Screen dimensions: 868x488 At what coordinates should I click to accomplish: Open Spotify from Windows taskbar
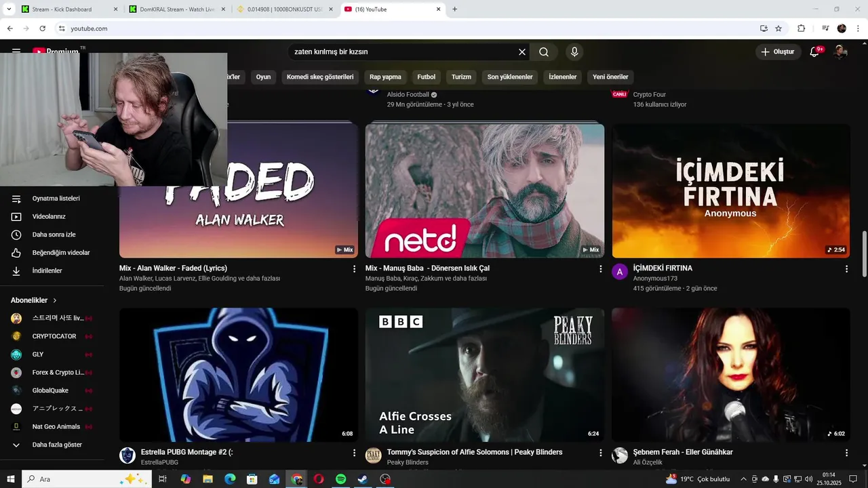point(341,479)
